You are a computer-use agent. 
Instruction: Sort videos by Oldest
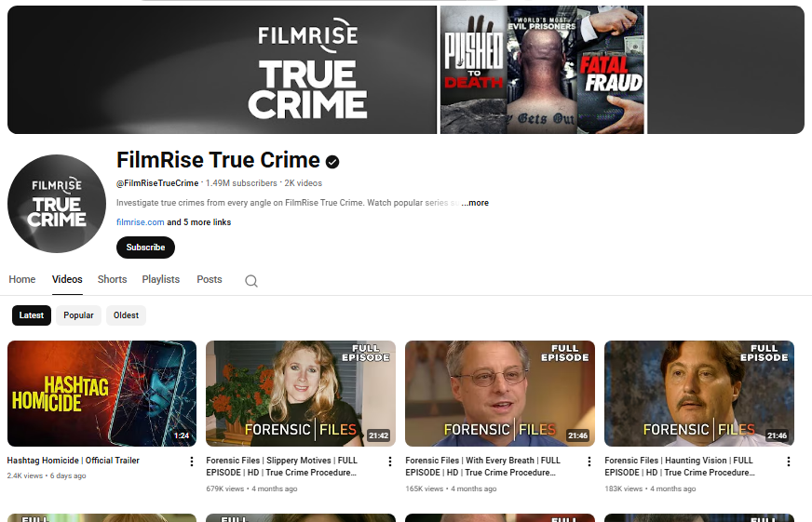[126, 315]
